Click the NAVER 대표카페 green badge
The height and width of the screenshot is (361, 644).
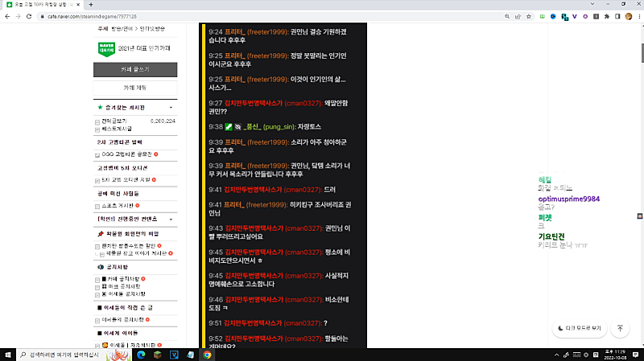(x=106, y=49)
